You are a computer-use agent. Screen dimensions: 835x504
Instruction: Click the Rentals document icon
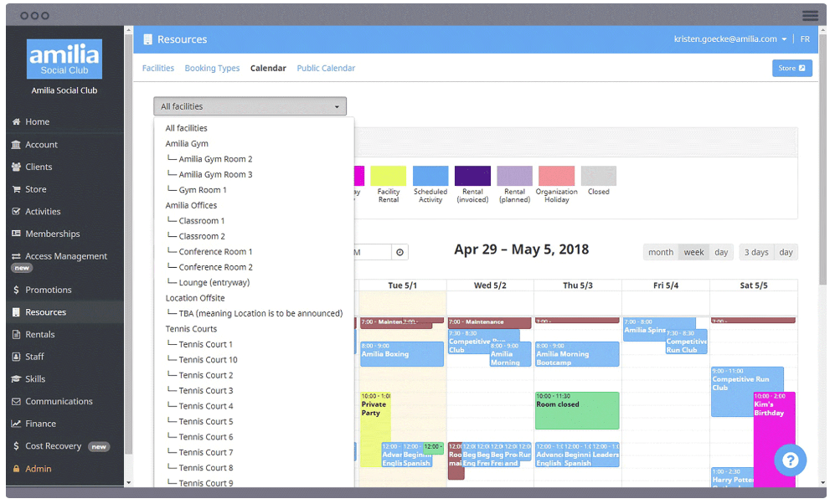(16, 335)
